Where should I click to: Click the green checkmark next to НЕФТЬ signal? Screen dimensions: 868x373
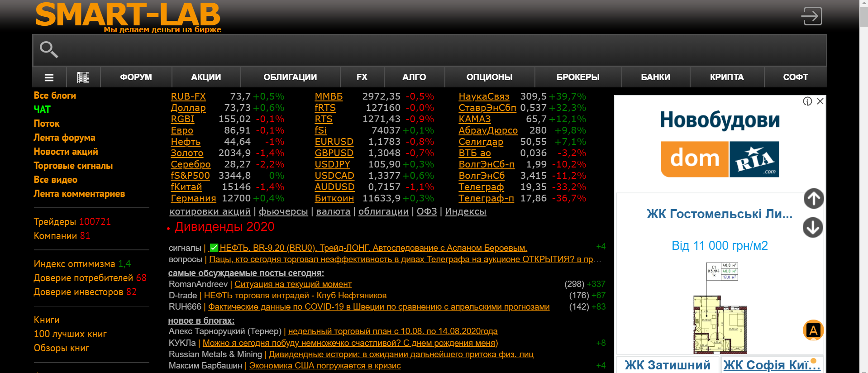point(214,248)
